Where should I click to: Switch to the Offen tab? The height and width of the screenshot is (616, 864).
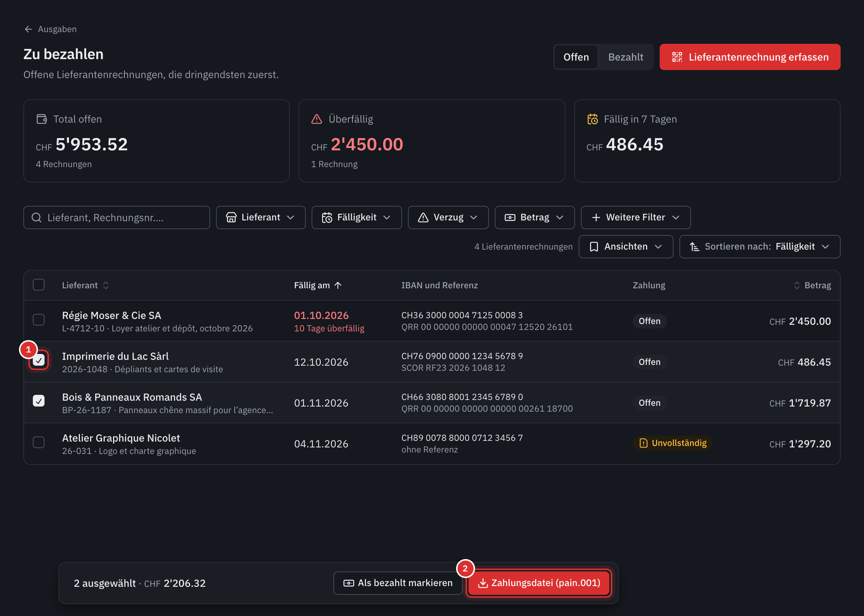click(576, 57)
